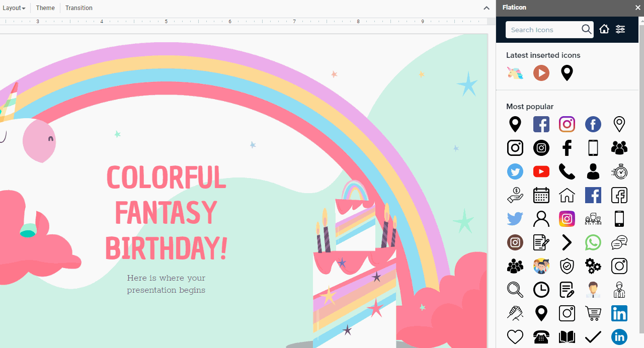Select the 'Colorful Fantasy Birthday!' title text
644x348 pixels.
(x=166, y=212)
